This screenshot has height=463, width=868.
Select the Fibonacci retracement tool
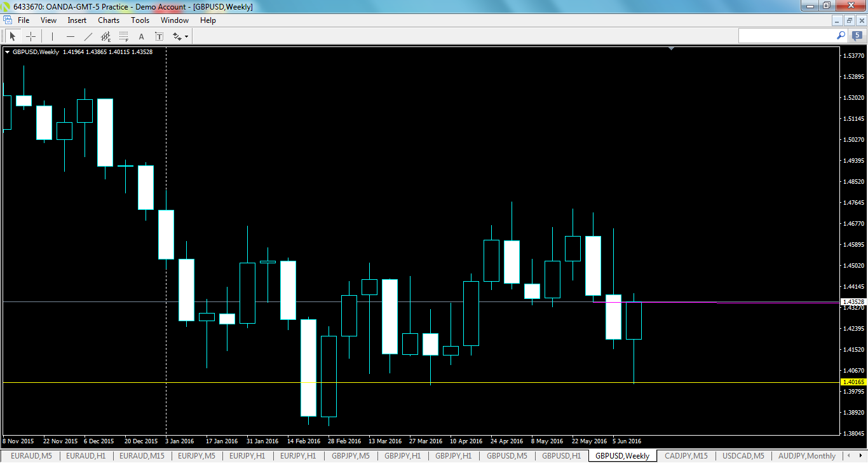123,36
